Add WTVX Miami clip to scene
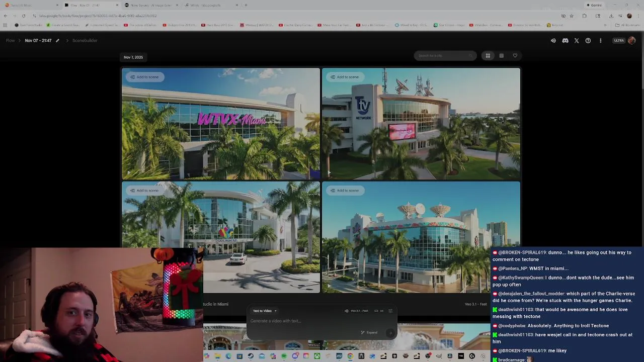This screenshot has width=644, height=362. [145, 77]
